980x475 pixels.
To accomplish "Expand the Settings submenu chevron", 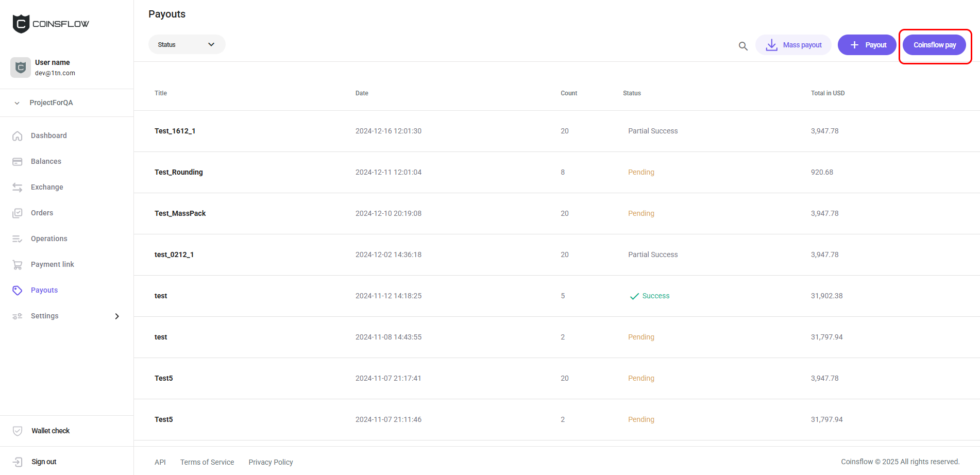I will pyautogui.click(x=116, y=316).
